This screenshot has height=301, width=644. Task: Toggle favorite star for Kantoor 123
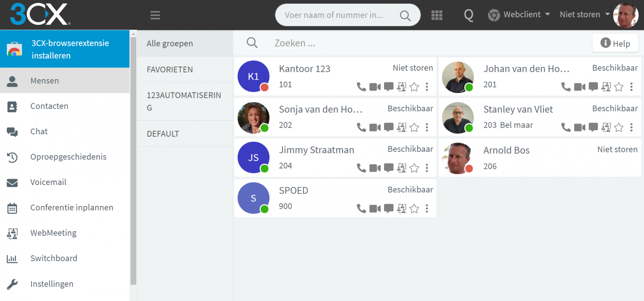click(414, 87)
